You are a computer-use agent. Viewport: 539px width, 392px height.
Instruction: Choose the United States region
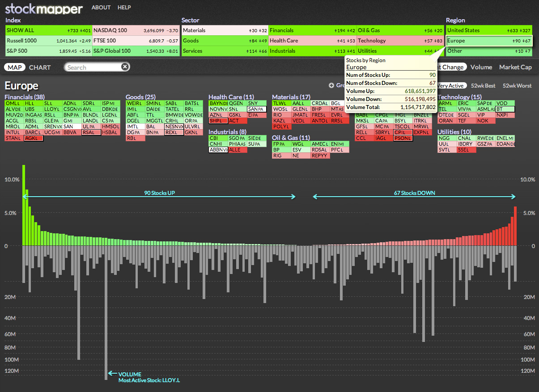pos(489,30)
